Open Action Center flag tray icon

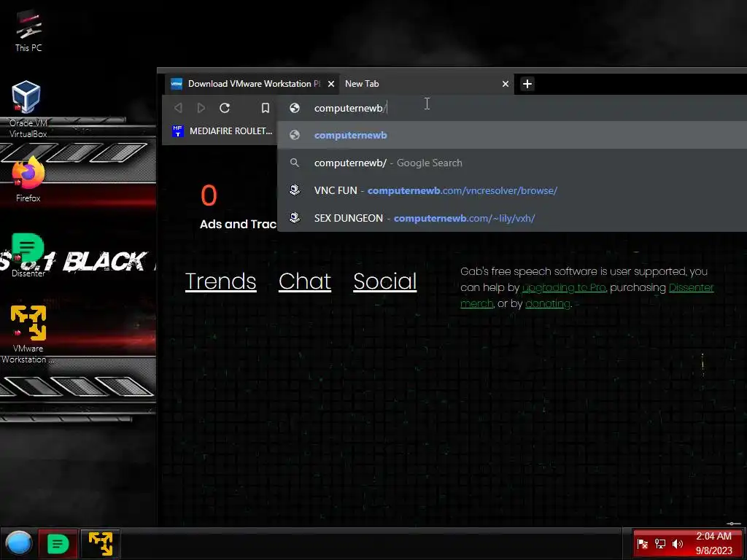(642, 544)
